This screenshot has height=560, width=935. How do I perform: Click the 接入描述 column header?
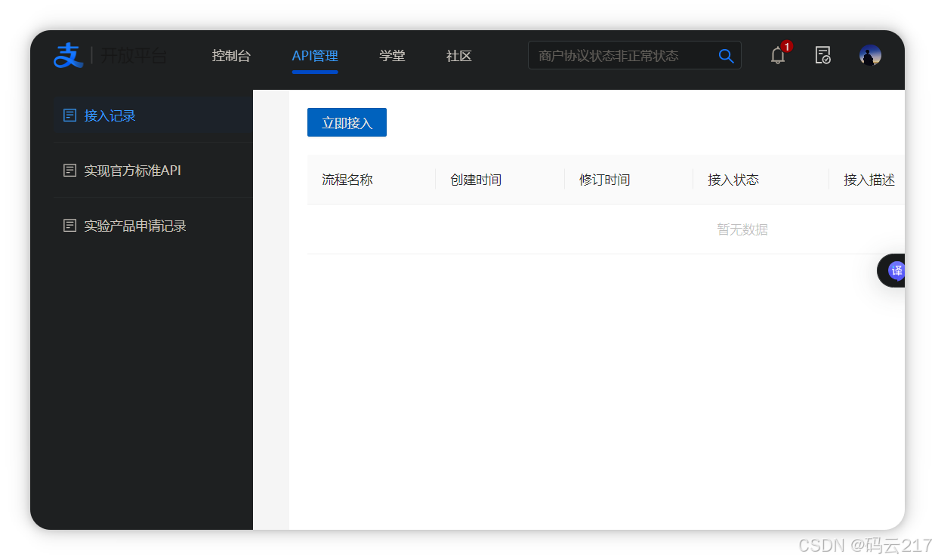(x=869, y=180)
